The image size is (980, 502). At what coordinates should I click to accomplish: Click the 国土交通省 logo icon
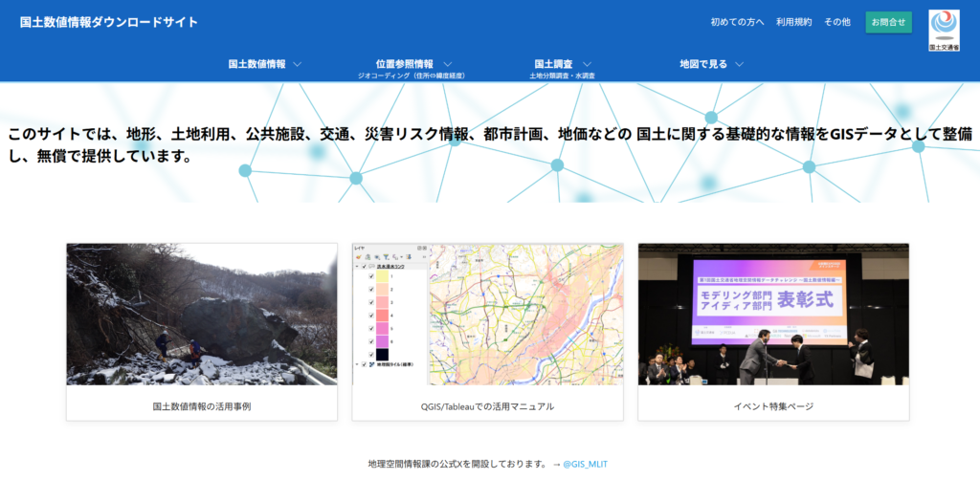(x=944, y=30)
